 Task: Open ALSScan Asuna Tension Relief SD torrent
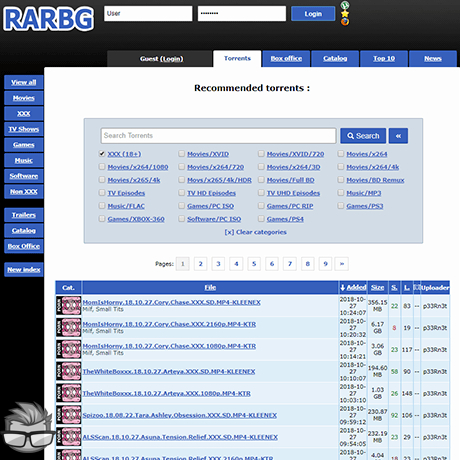[x=180, y=437]
